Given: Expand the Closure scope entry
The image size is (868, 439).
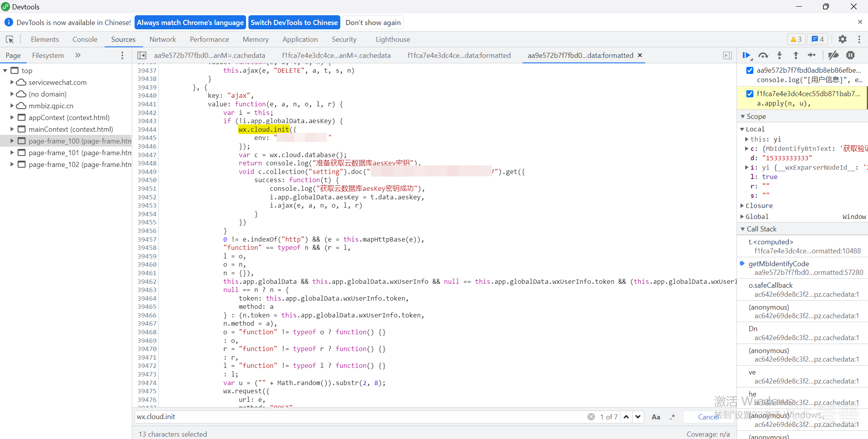Looking at the screenshot, I should [742, 206].
